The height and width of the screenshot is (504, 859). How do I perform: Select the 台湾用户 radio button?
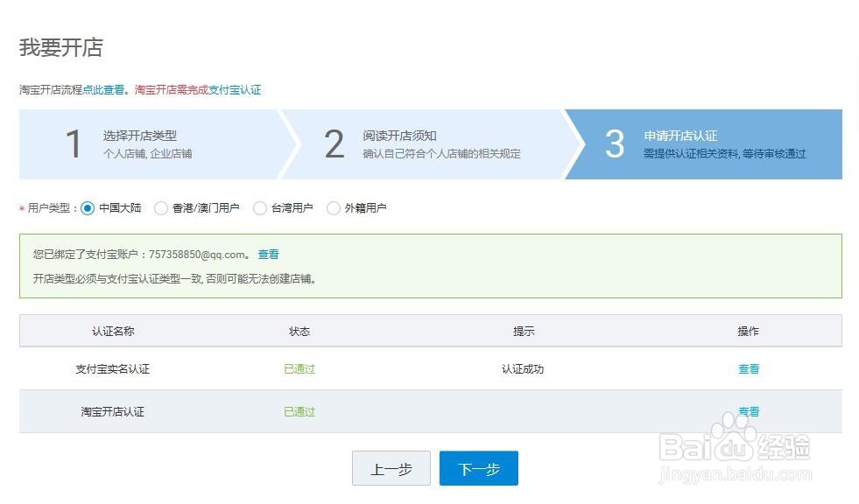[x=260, y=208]
